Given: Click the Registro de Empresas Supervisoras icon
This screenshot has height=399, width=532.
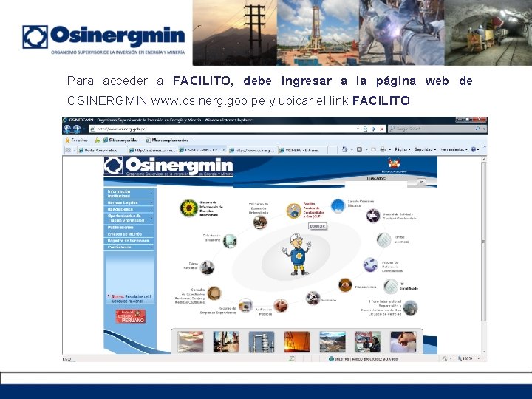Looking at the screenshot, I should [x=245, y=305].
